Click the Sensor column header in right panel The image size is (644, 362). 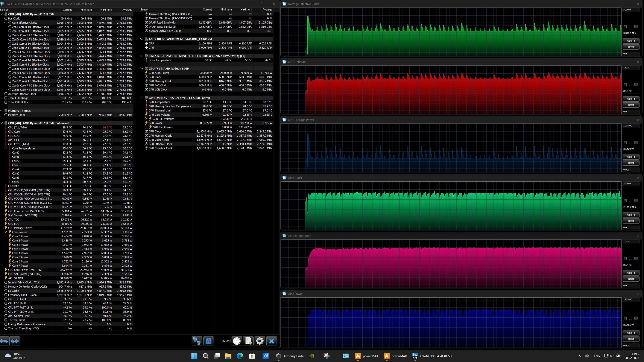[x=144, y=9]
